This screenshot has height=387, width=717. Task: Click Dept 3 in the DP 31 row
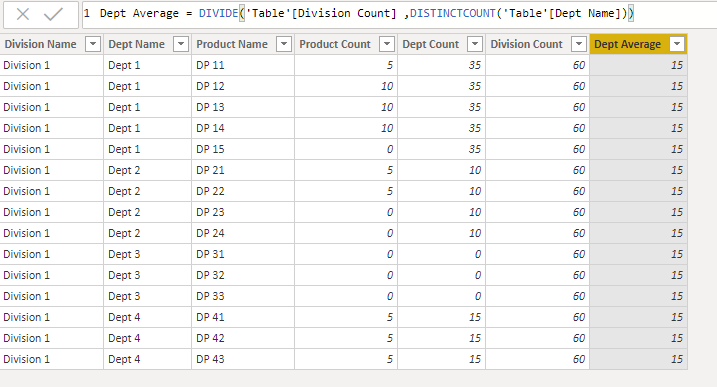point(147,254)
